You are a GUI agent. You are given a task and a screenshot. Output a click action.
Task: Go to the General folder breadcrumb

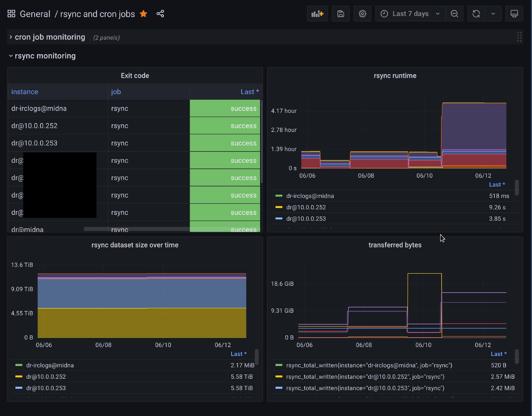tap(35, 14)
